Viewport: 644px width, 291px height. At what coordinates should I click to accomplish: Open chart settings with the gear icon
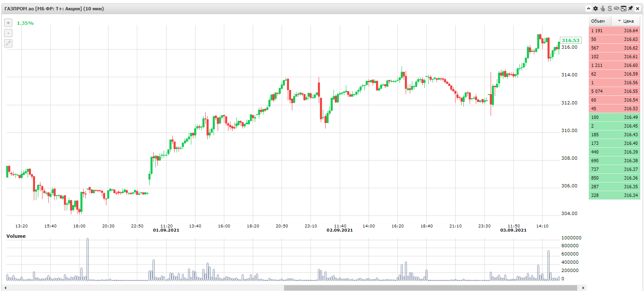click(595, 8)
